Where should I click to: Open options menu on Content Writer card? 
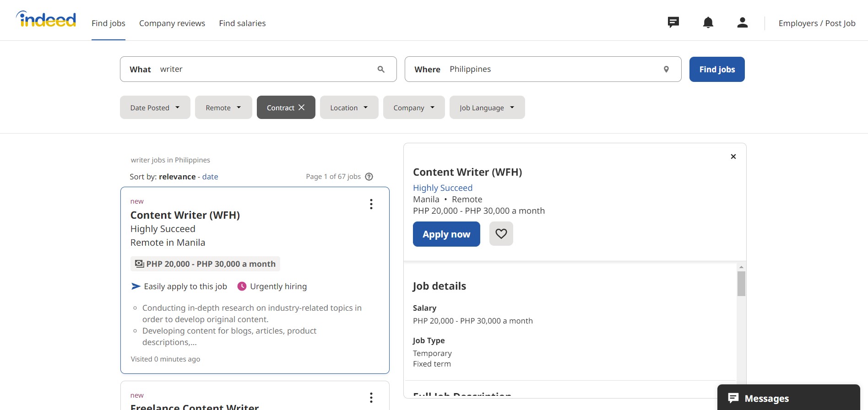[371, 204]
